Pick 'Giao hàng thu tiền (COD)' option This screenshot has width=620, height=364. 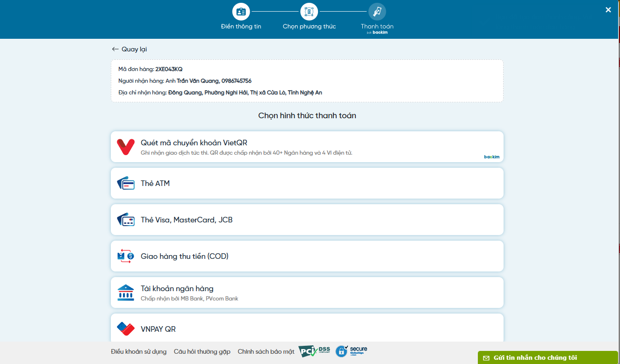[185, 256]
